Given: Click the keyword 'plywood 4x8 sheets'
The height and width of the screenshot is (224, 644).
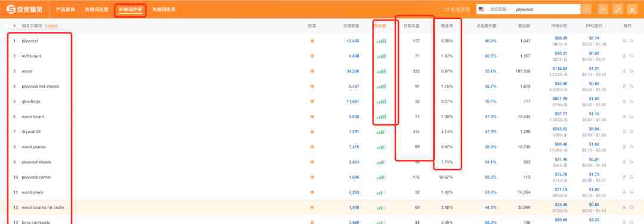Looking at the screenshot, I should click(41, 87).
